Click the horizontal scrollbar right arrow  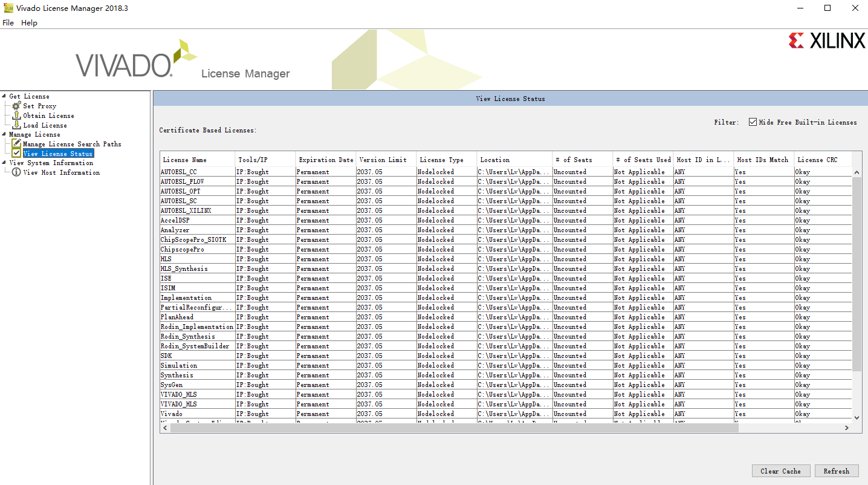click(x=846, y=428)
